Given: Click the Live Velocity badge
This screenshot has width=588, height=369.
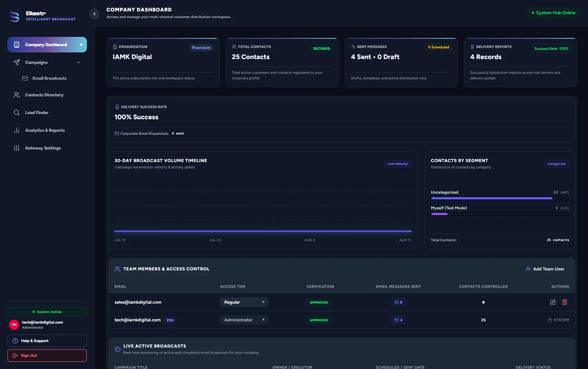Looking at the screenshot, I should click(x=398, y=164).
